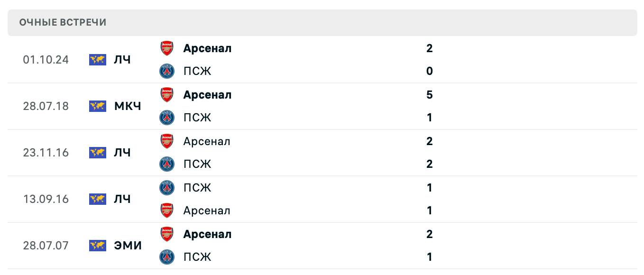Open ПСЖ team link in 28.07.18 match

pyautogui.click(x=197, y=118)
